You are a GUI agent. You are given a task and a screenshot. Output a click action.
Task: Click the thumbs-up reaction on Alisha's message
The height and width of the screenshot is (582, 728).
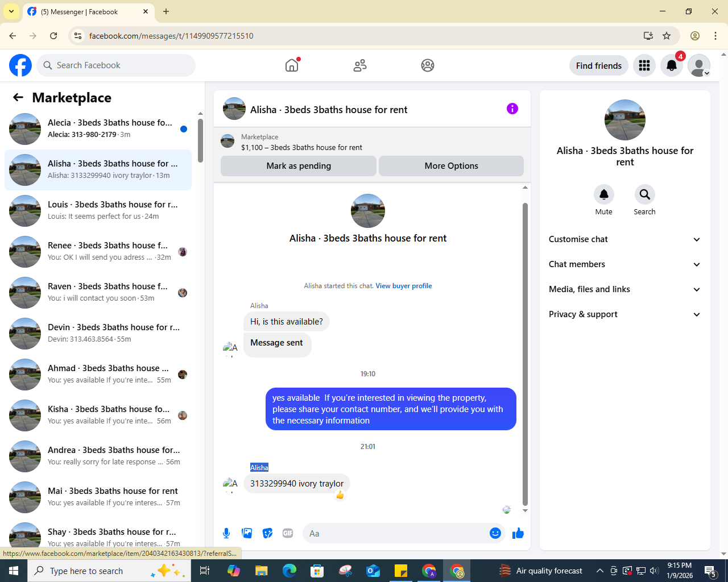click(x=340, y=495)
